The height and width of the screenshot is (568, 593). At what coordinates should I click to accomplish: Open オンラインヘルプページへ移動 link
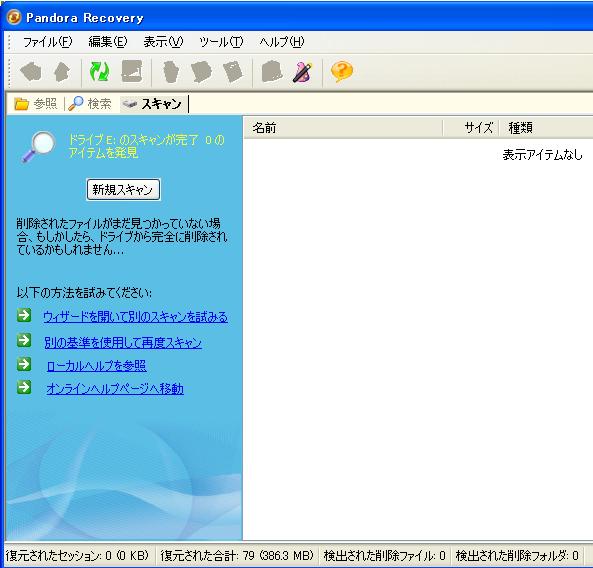coord(115,389)
